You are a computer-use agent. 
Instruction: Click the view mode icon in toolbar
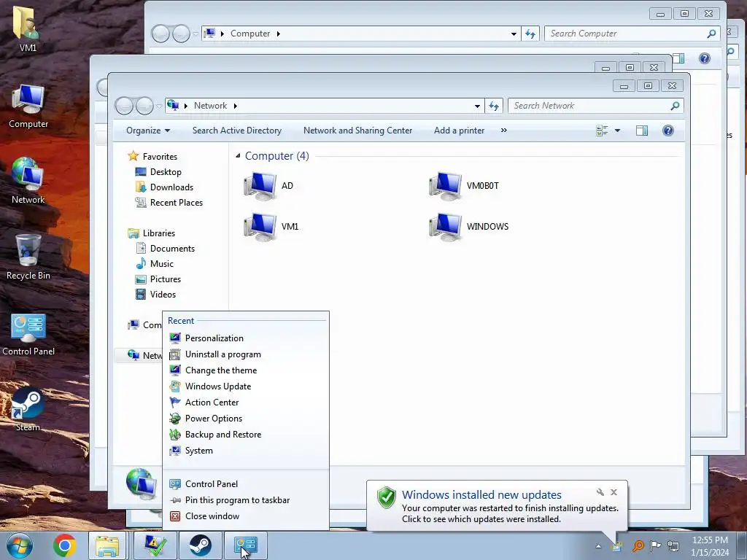pyautogui.click(x=602, y=131)
